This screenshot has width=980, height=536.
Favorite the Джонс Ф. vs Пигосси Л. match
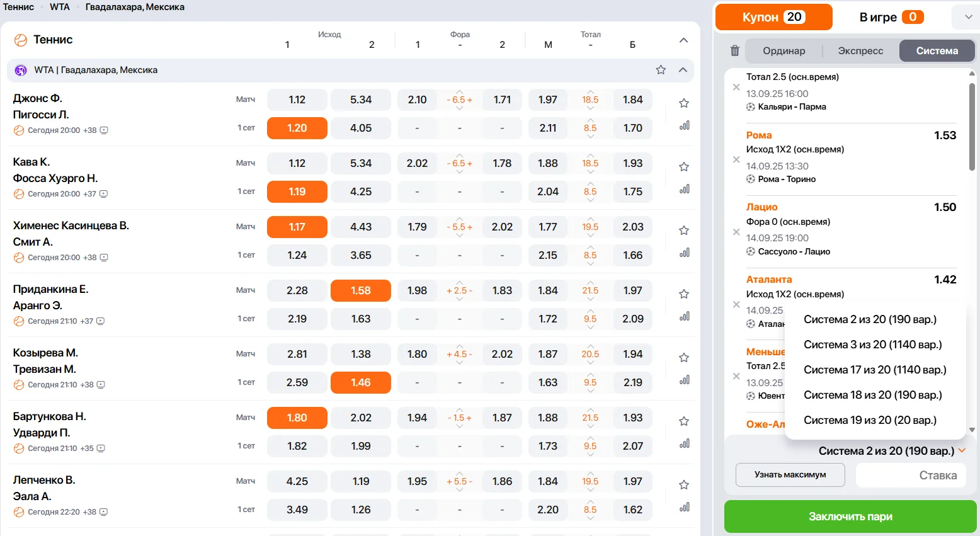[684, 103]
